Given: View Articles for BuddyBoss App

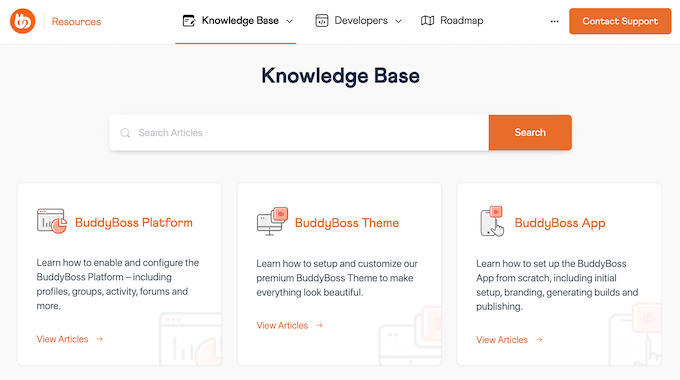Looking at the screenshot, I should coord(502,340).
